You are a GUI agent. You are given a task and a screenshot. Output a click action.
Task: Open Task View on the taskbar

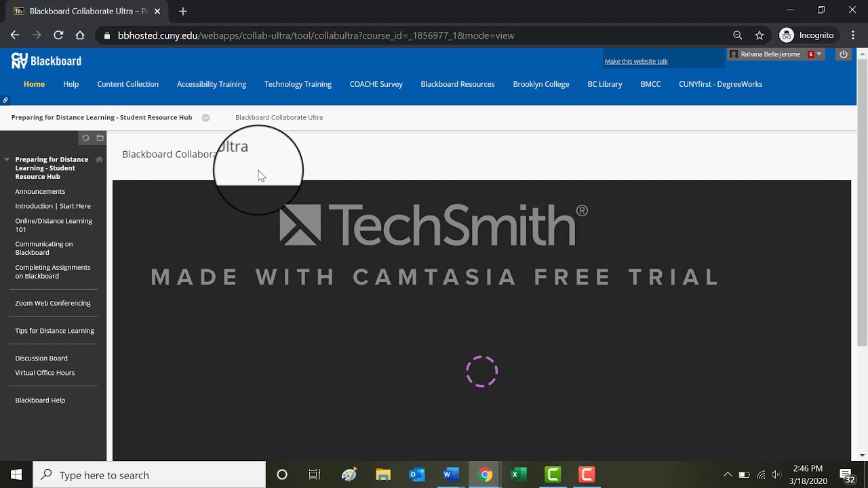pyautogui.click(x=315, y=474)
